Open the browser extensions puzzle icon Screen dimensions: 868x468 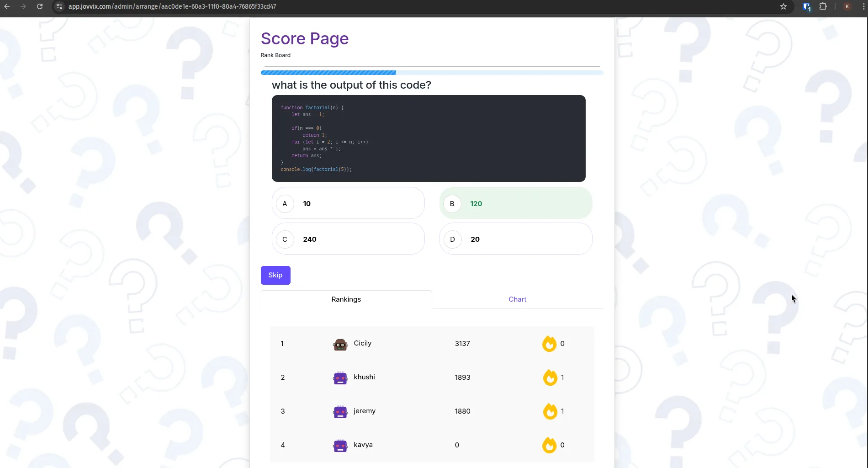coord(823,6)
